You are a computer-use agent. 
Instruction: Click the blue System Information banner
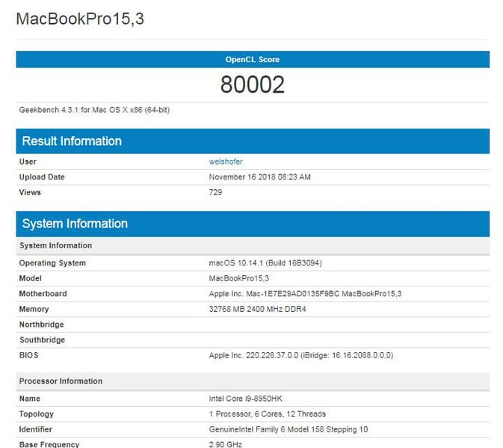(253, 224)
